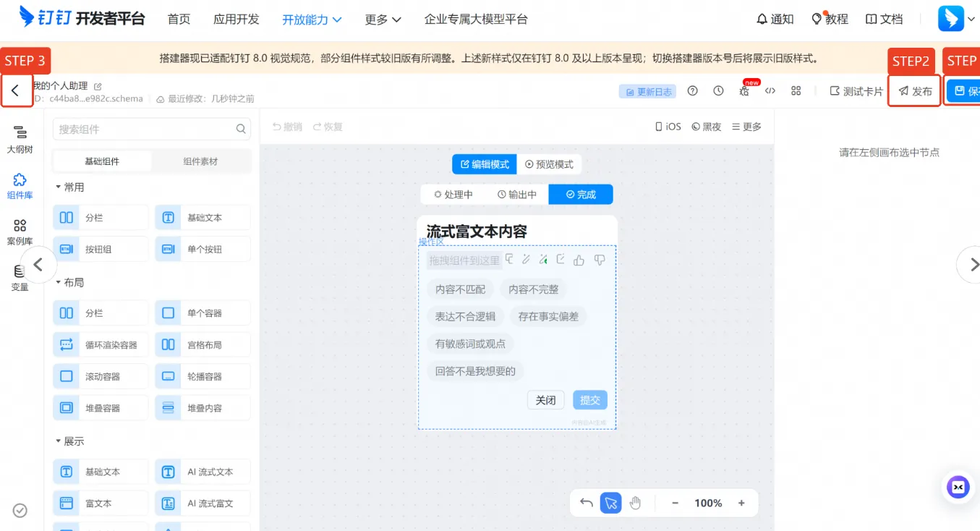Pick the AI 流式文本 component
The width and height of the screenshot is (980, 531).
pos(203,472)
